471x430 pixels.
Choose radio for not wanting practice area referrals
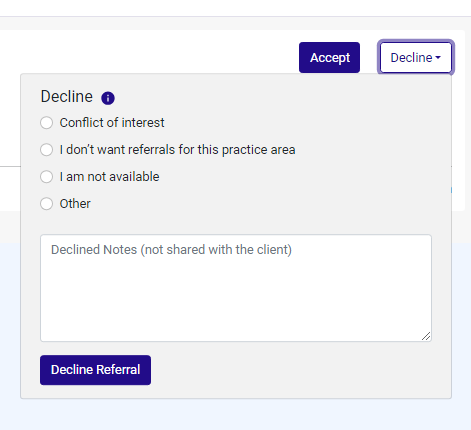tap(46, 150)
